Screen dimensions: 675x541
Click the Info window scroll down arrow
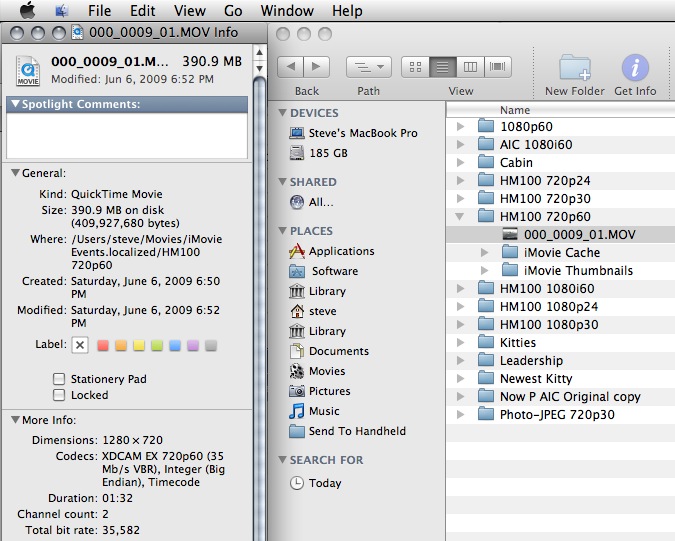pyautogui.click(x=259, y=68)
